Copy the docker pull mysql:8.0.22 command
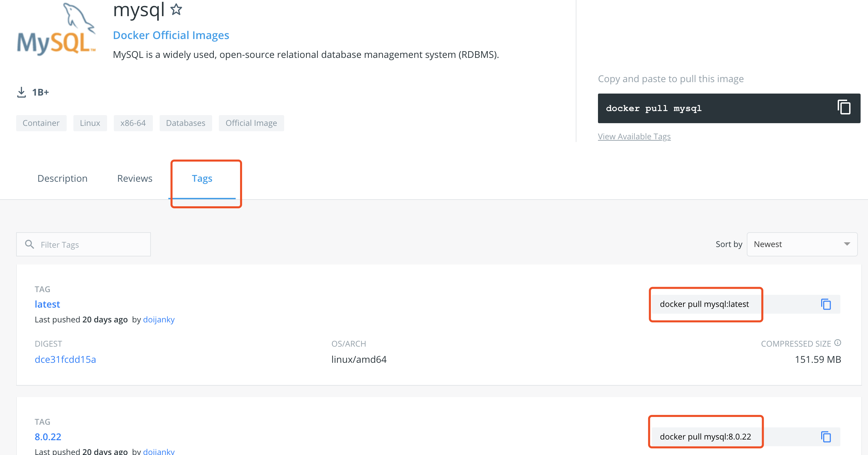 (x=826, y=437)
